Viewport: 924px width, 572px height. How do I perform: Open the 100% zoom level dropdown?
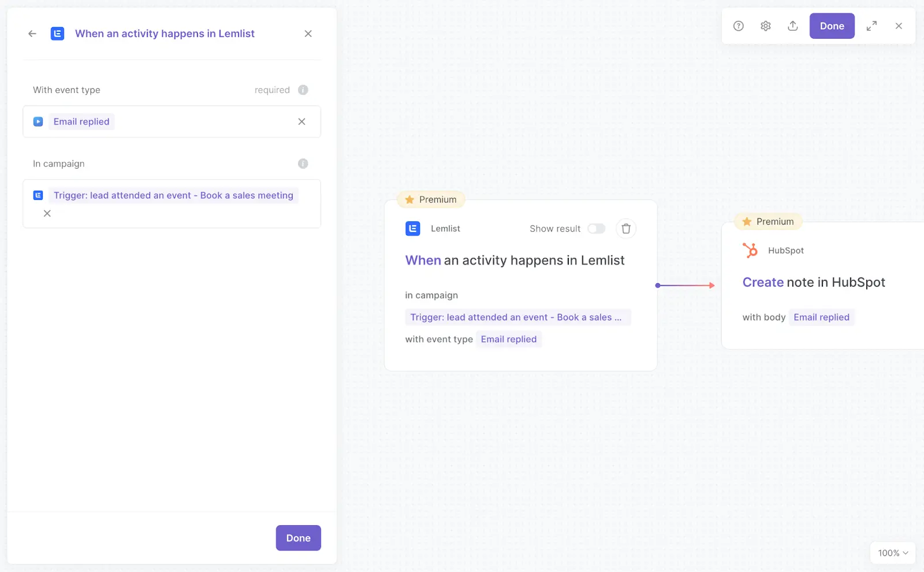coord(893,553)
